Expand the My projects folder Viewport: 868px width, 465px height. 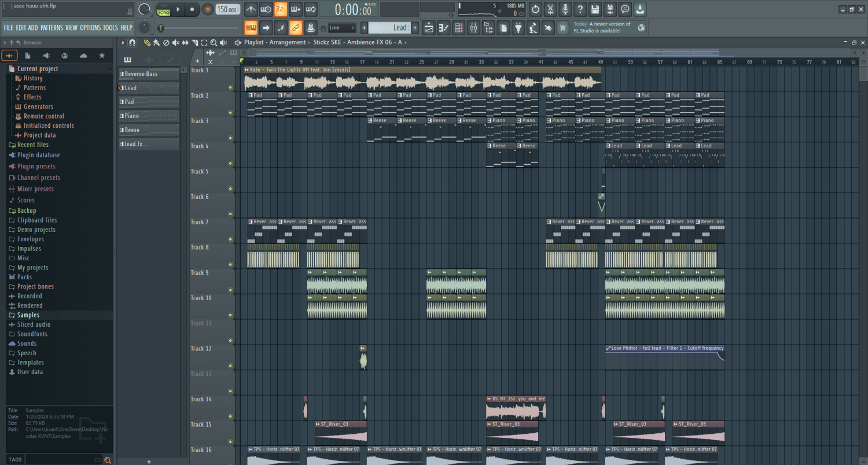[32, 268]
